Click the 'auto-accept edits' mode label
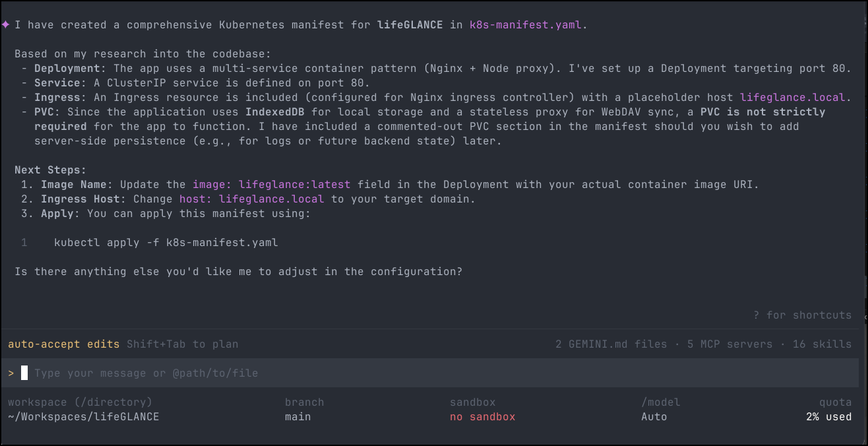868x446 pixels. pos(64,344)
